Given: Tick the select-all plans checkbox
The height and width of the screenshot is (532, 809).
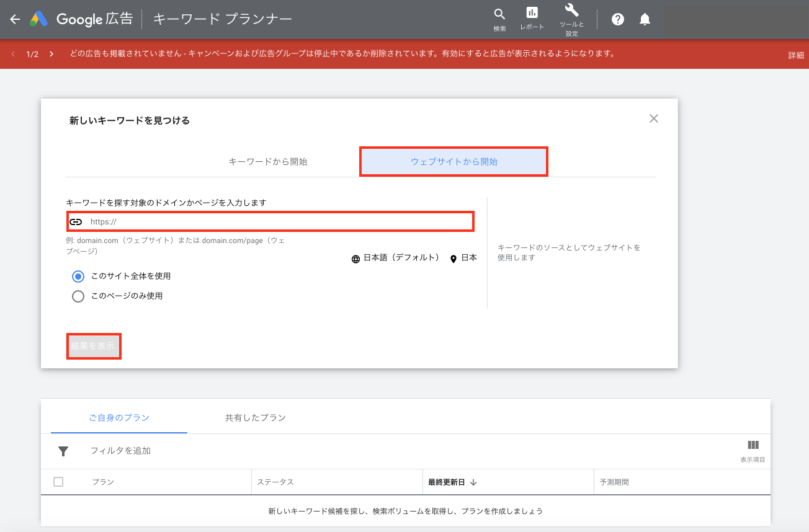Looking at the screenshot, I should pos(58,482).
